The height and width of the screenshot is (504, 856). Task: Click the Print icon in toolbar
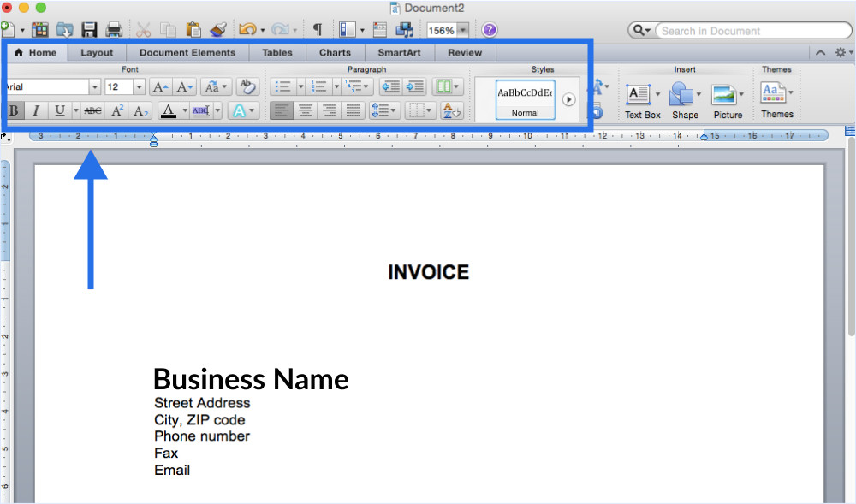click(112, 28)
